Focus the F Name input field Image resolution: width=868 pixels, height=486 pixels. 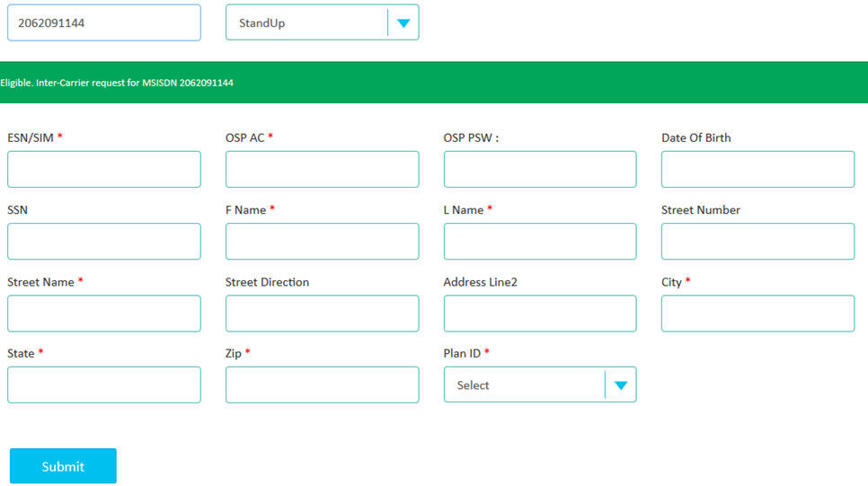click(x=323, y=242)
